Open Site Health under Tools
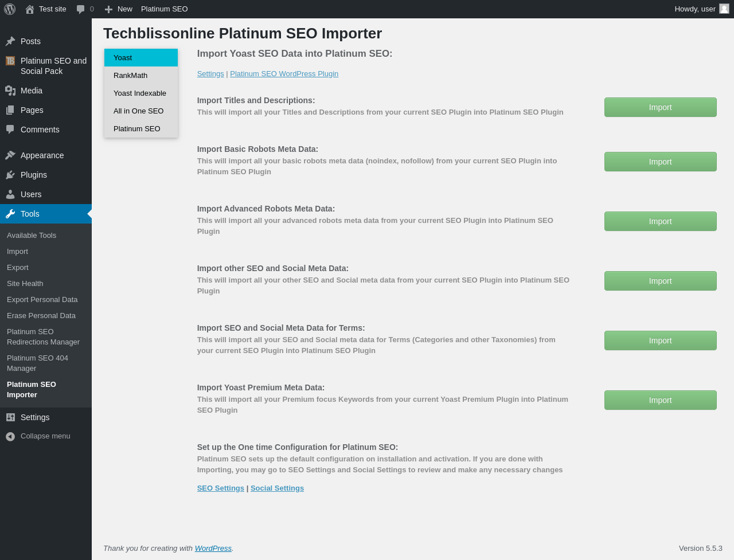Image resolution: width=734 pixels, height=560 pixels. click(25, 284)
